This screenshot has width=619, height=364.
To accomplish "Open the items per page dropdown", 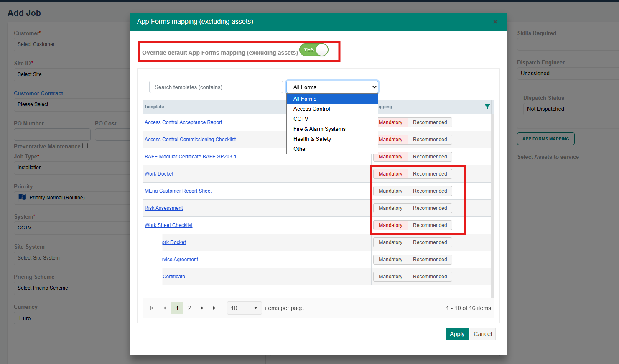I will (x=245, y=308).
